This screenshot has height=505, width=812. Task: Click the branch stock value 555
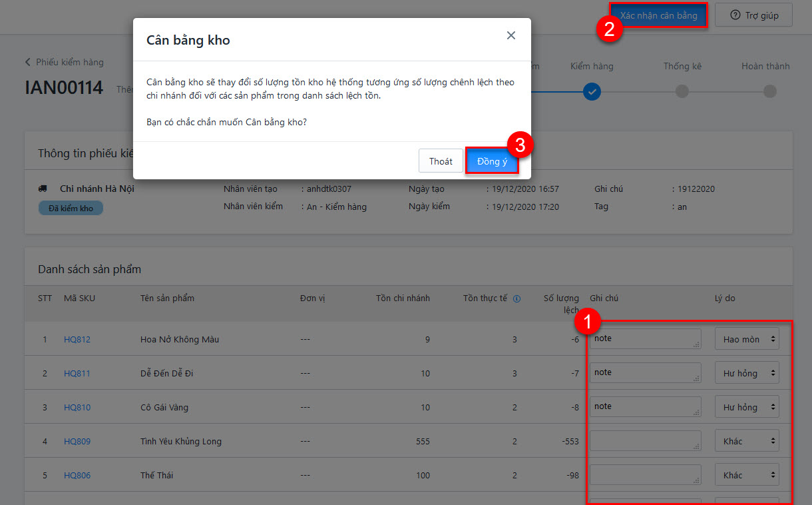tap(422, 441)
